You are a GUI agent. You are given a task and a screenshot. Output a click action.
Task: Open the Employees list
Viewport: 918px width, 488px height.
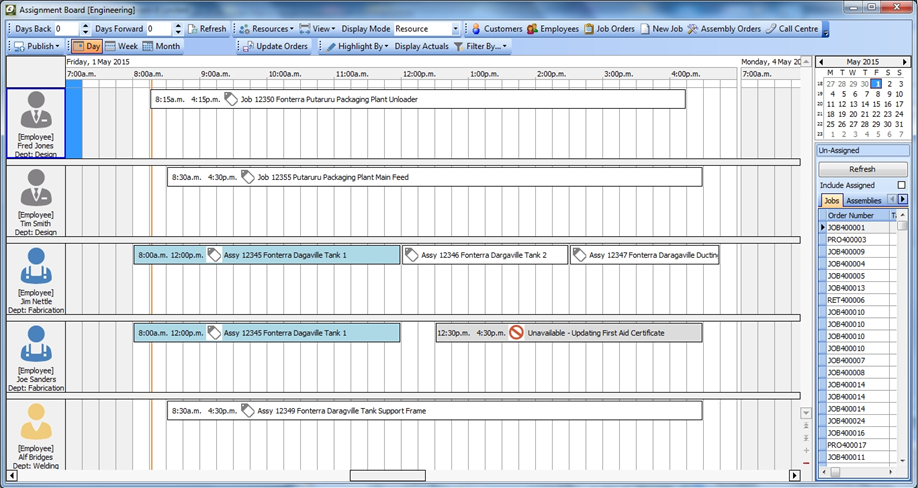coord(552,29)
